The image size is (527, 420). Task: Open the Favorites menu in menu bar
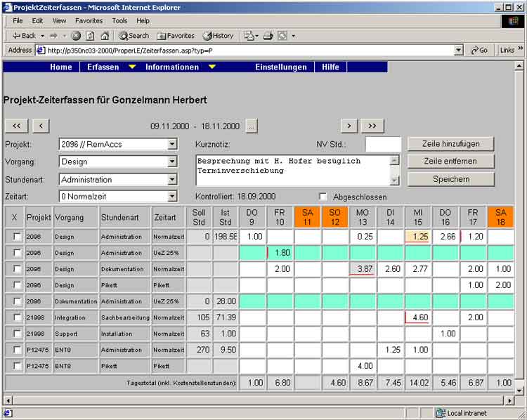pyautogui.click(x=89, y=21)
